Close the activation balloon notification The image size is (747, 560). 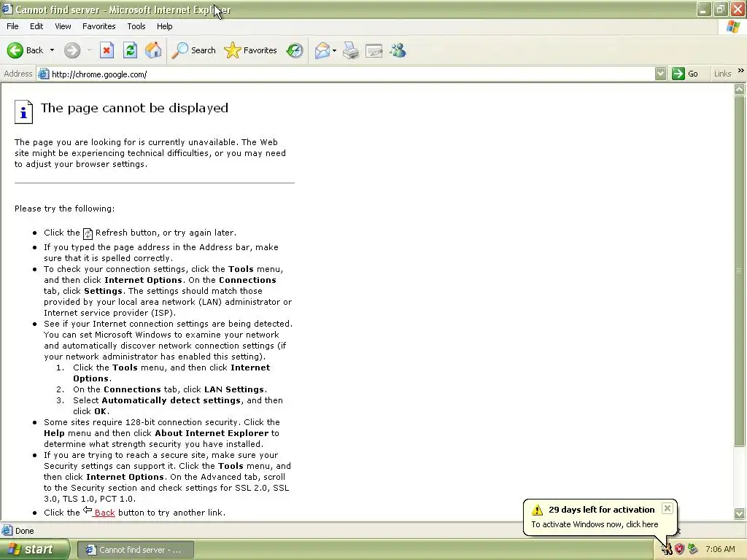click(x=667, y=508)
